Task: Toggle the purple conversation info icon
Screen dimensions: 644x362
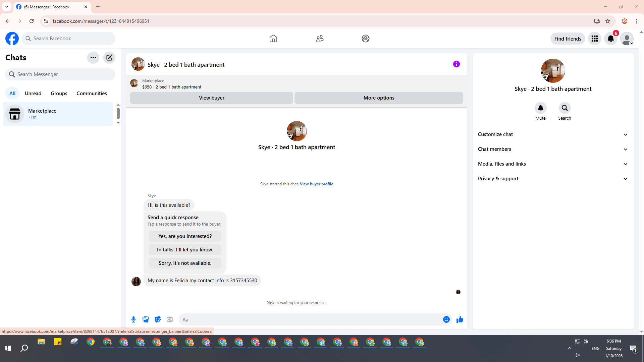Action: tap(456, 64)
